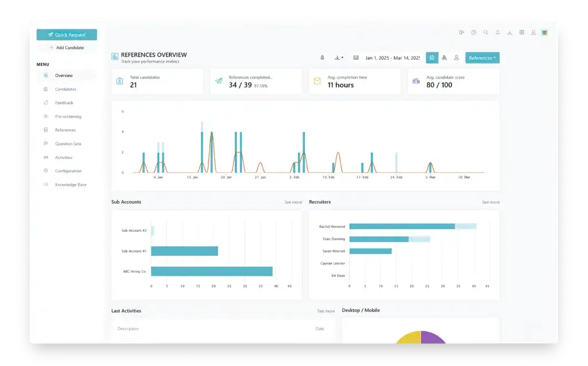Expand the export format dropdown arrow
The height and width of the screenshot is (366, 588).
(342, 57)
